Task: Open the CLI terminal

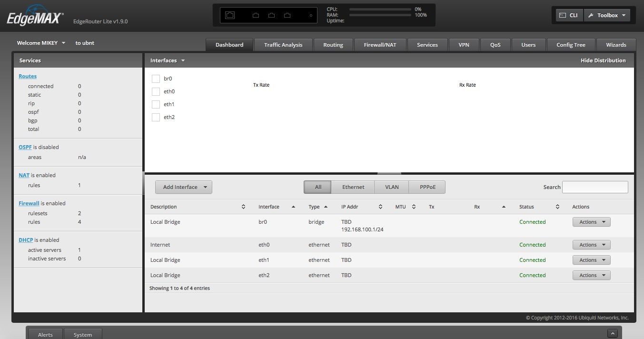Action: pos(568,15)
